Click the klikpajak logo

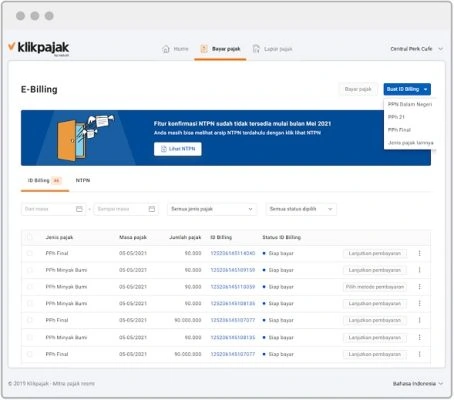pos(39,48)
